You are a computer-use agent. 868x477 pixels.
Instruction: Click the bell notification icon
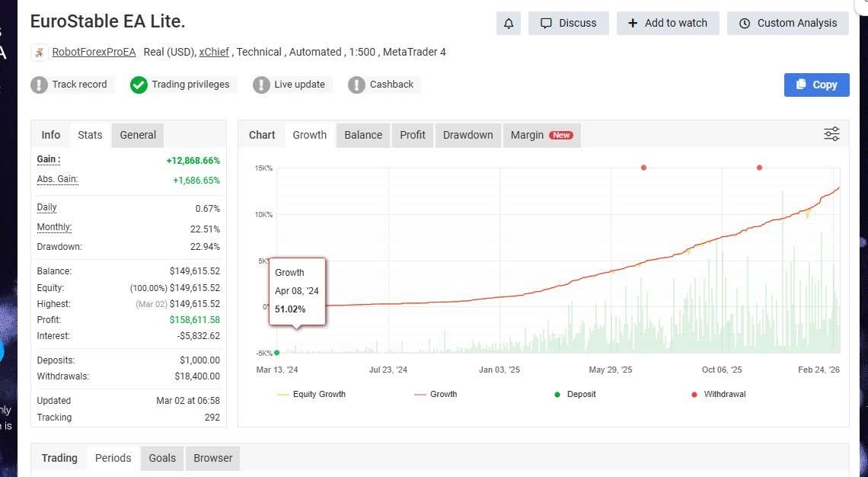509,23
